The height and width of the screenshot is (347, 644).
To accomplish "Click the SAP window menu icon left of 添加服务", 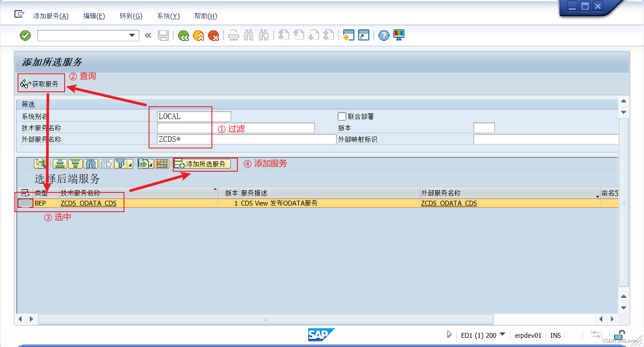I will pos(19,14).
